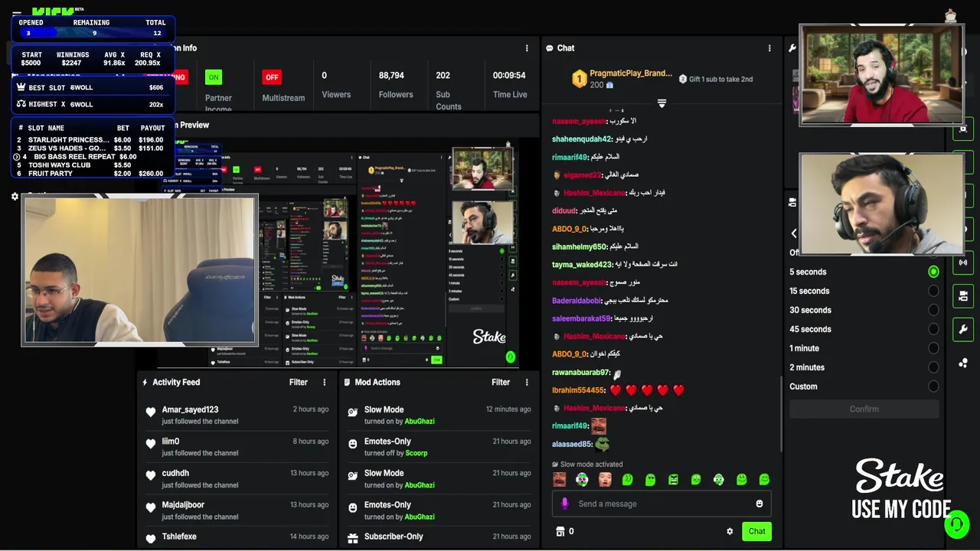Viewport: 980px width, 551px height.
Task: Send message with the green Chat button
Action: pyautogui.click(x=756, y=531)
